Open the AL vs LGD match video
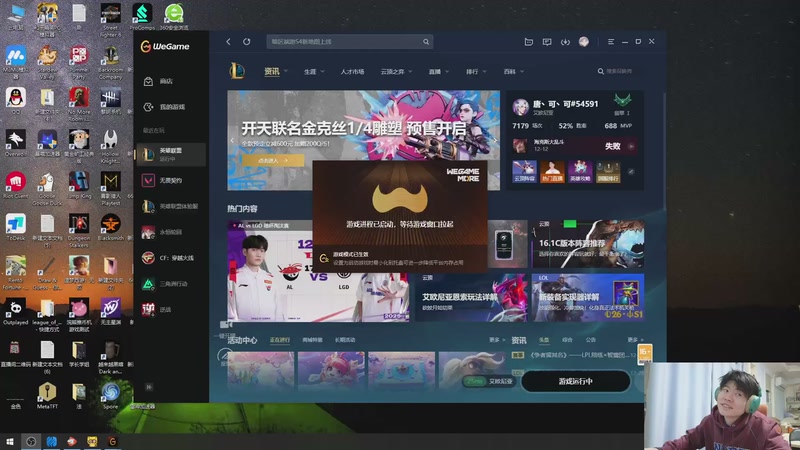 pos(318,271)
